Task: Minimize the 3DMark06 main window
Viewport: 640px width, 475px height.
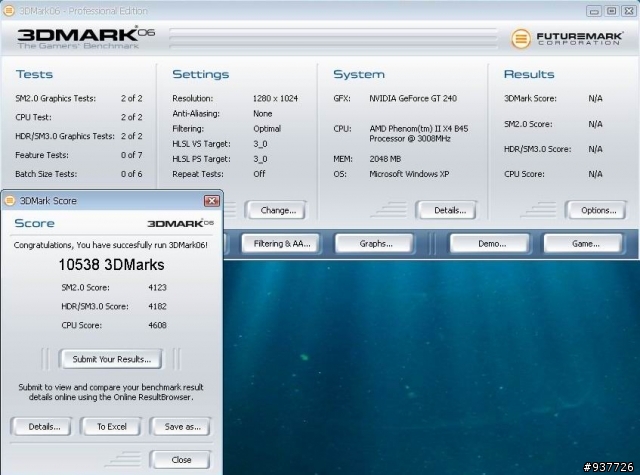Action: (594, 11)
